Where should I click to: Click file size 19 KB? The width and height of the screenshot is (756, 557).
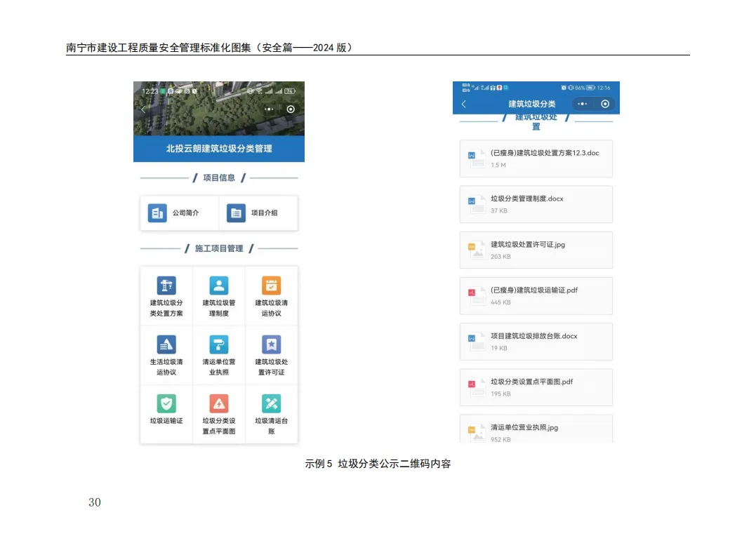pyautogui.click(x=499, y=349)
